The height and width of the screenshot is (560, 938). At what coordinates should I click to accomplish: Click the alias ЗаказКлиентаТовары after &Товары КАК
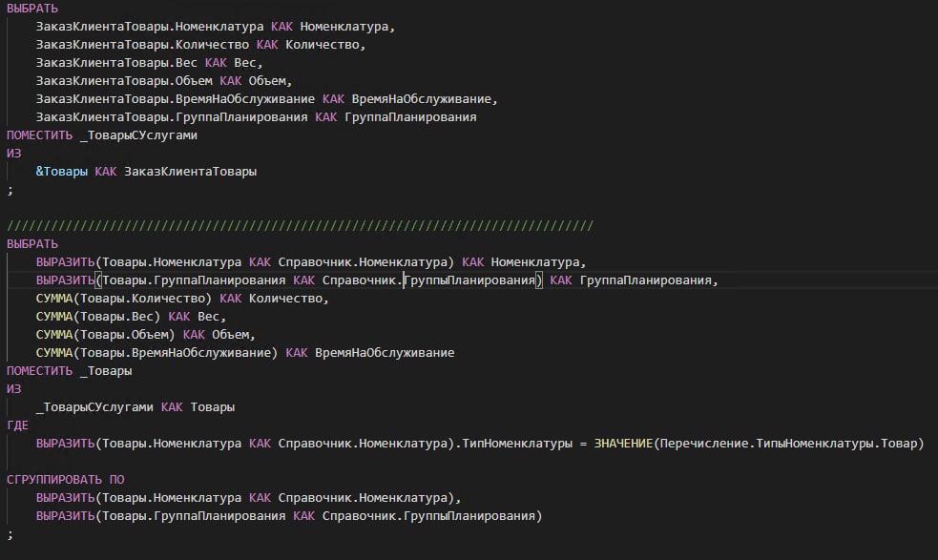190,171
